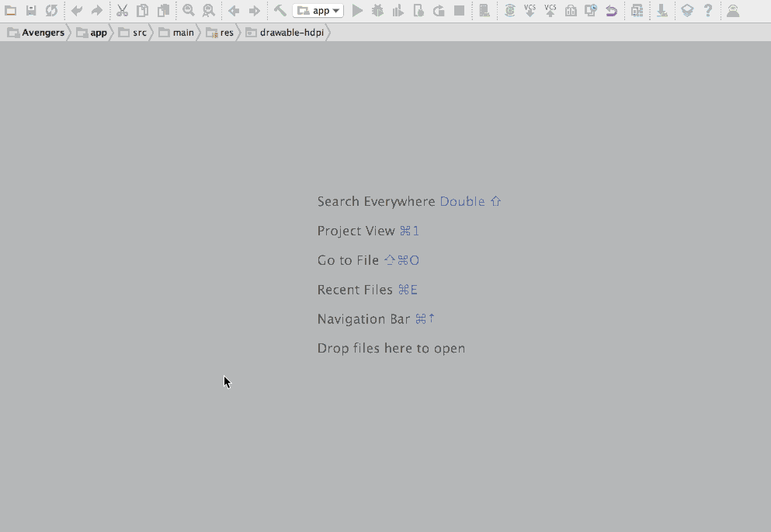
Task: Update project from version control
Action: click(x=530, y=10)
